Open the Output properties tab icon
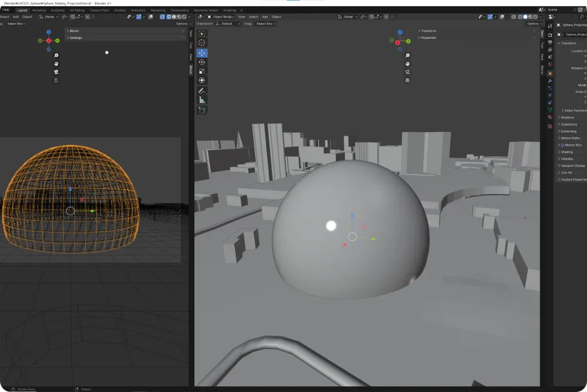 click(550, 43)
